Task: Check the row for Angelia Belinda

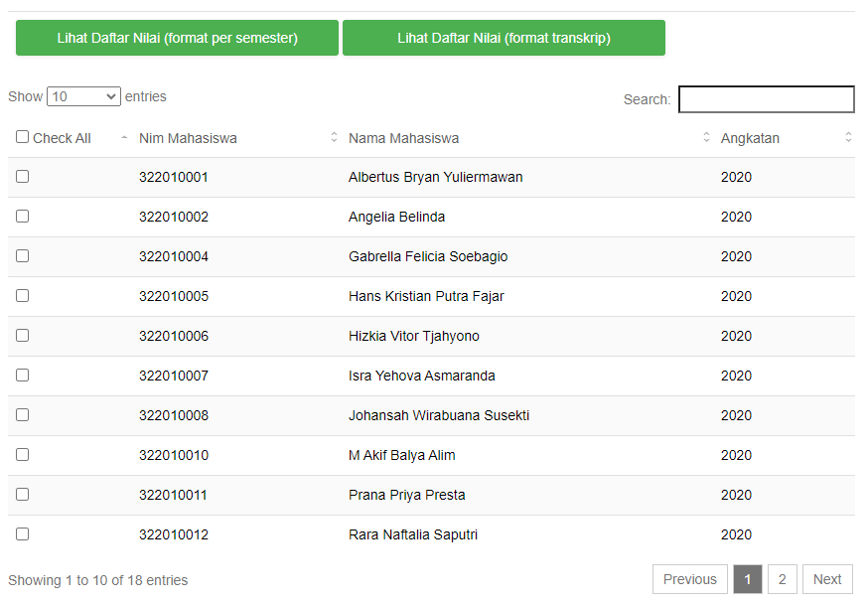Action: click(x=22, y=217)
